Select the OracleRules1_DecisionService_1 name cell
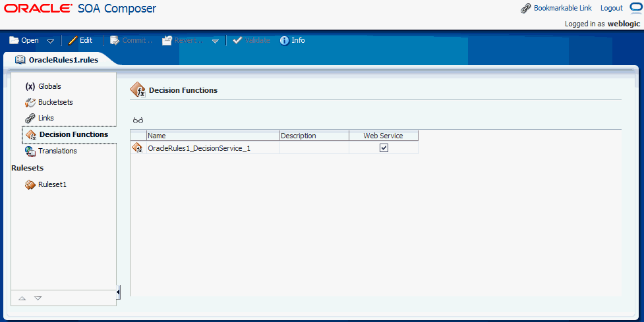This screenshot has height=322, width=644. 213,148
